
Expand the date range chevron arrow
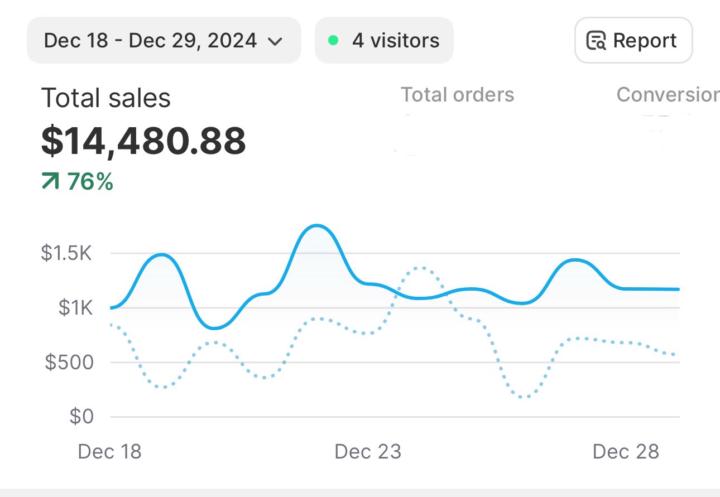click(276, 42)
